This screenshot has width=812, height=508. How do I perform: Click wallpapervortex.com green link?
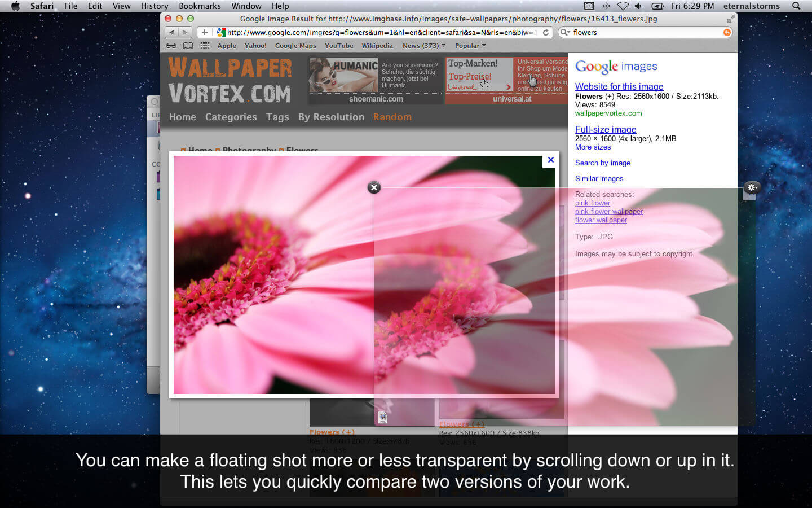click(608, 113)
